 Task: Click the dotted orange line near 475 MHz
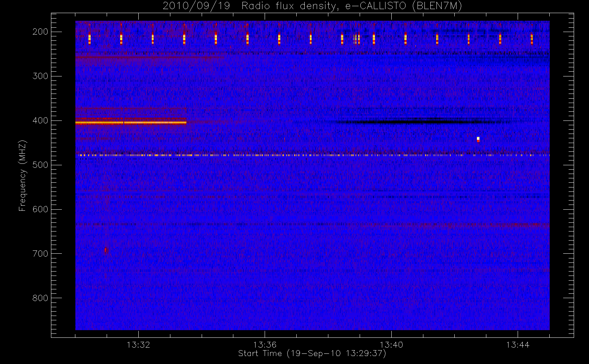point(312,155)
